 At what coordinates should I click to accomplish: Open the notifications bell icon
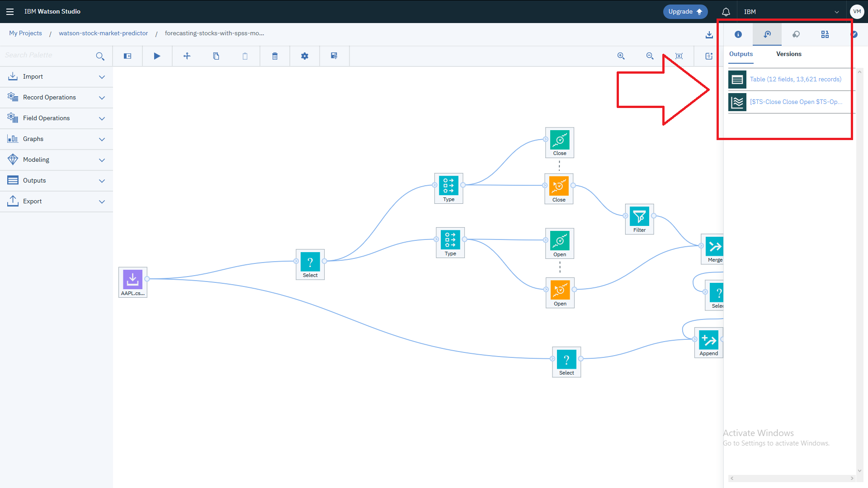coord(726,12)
